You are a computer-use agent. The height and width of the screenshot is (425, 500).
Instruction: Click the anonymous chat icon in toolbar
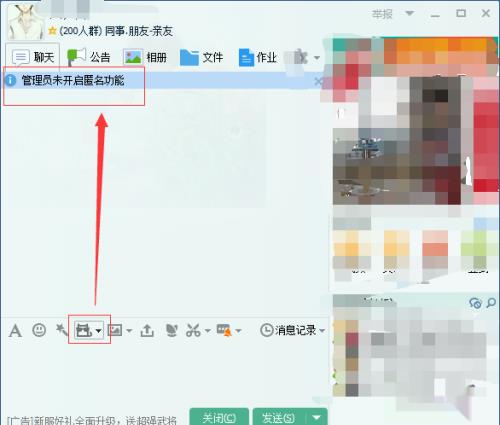pos(84,330)
